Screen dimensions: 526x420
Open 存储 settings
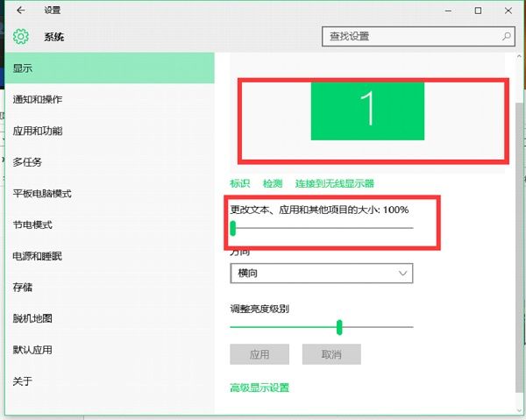[110, 287]
